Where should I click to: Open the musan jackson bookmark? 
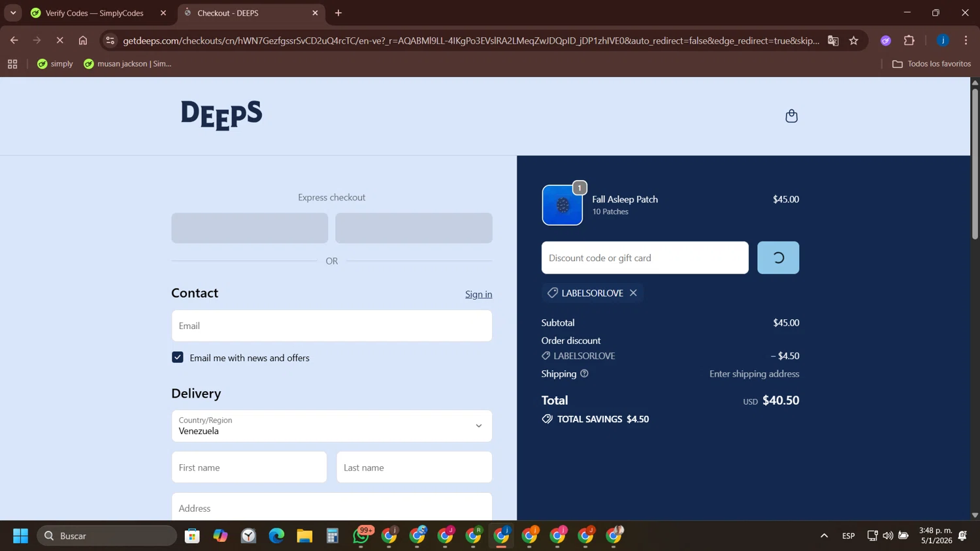127,64
